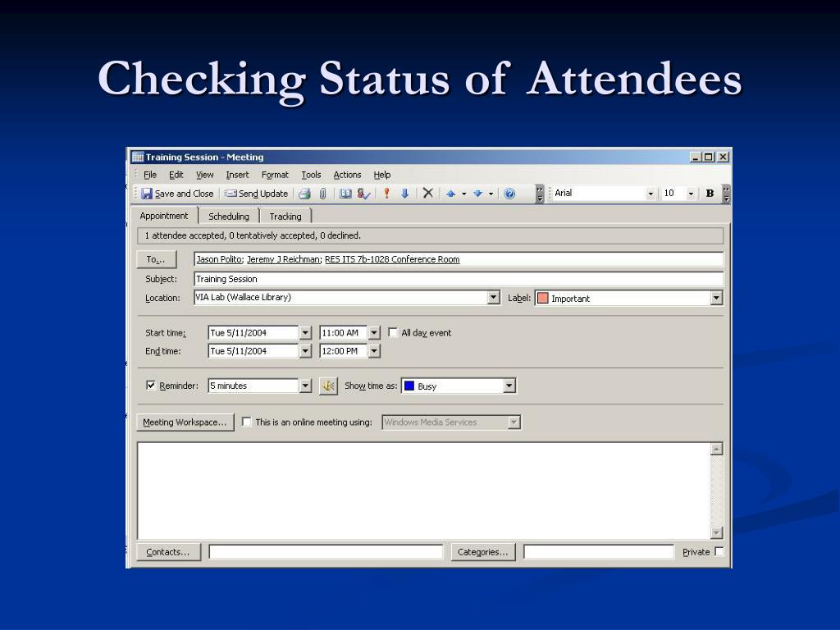Click Send Update in the toolbar

tap(256, 194)
